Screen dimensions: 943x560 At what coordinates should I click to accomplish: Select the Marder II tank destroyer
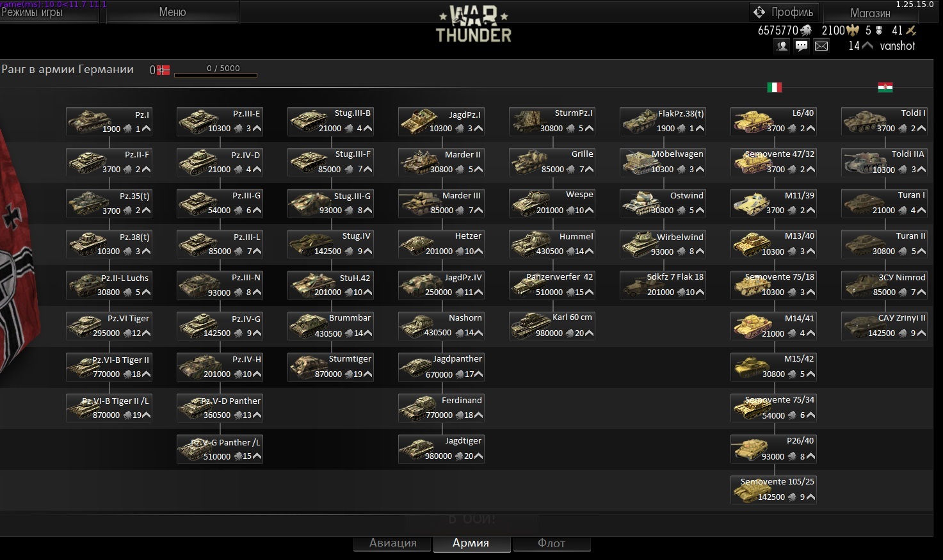tap(441, 163)
